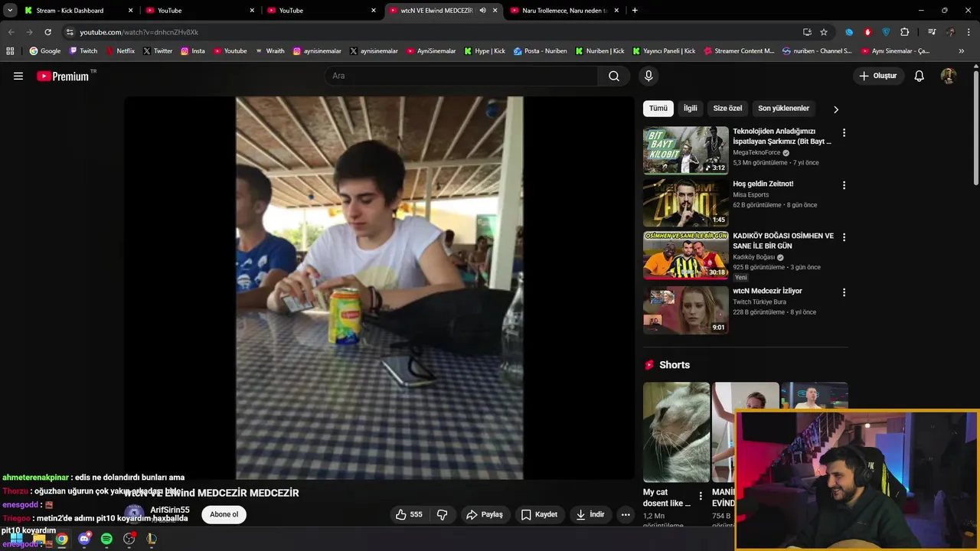
Task: Open new browser tab with plus
Action: (x=635, y=10)
